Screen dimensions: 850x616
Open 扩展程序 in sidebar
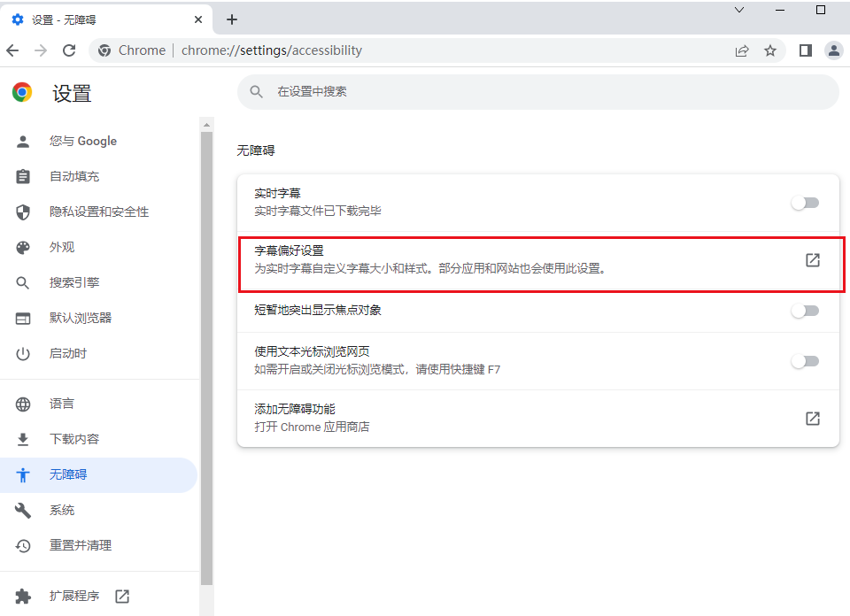click(98, 597)
